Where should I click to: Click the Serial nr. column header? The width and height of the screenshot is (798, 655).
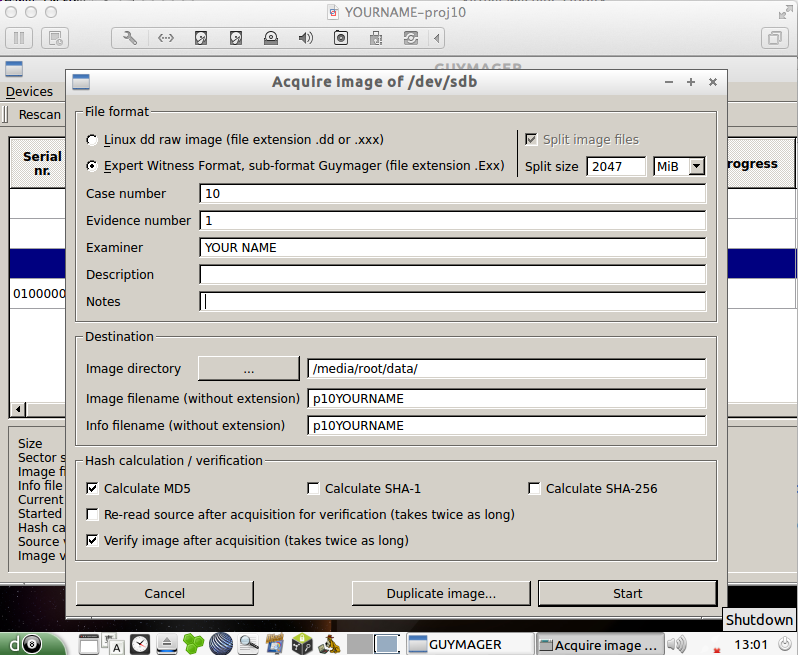pos(39,163)
